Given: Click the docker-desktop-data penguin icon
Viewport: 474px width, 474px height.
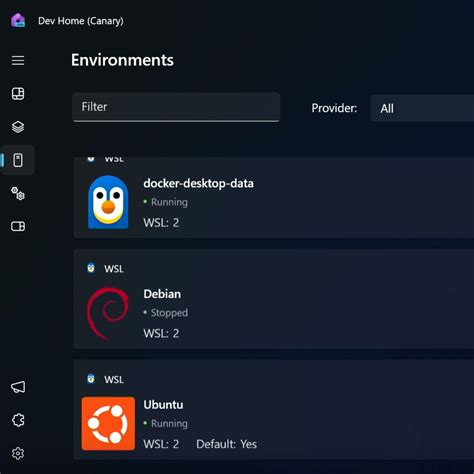Looking at the screenshot, I should tap(108, 202).
